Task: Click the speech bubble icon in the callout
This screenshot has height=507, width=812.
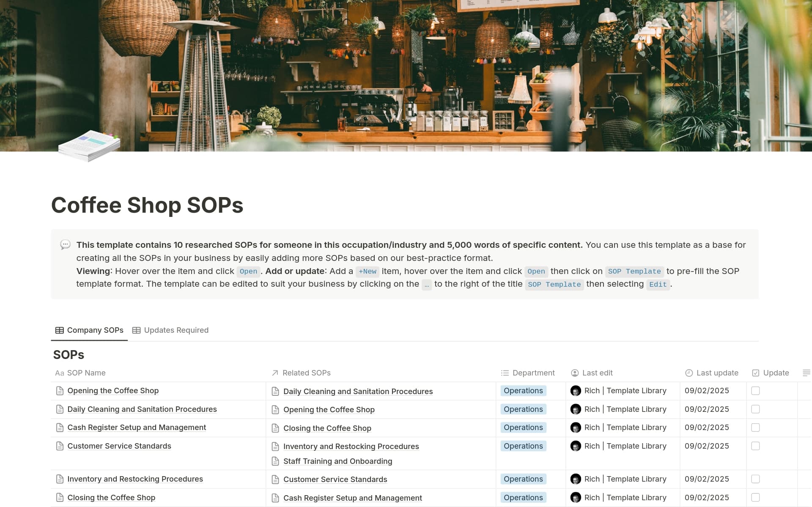Action: 65,245
